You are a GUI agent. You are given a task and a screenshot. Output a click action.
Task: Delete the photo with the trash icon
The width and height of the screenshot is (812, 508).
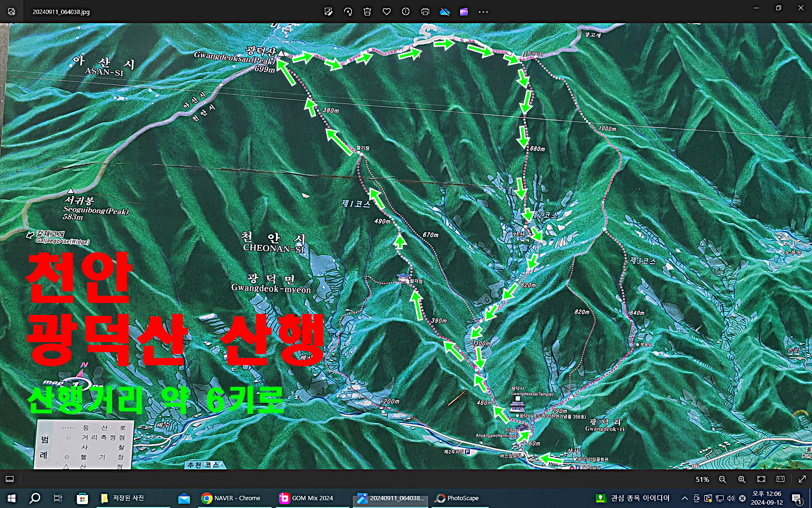(367, 12)
